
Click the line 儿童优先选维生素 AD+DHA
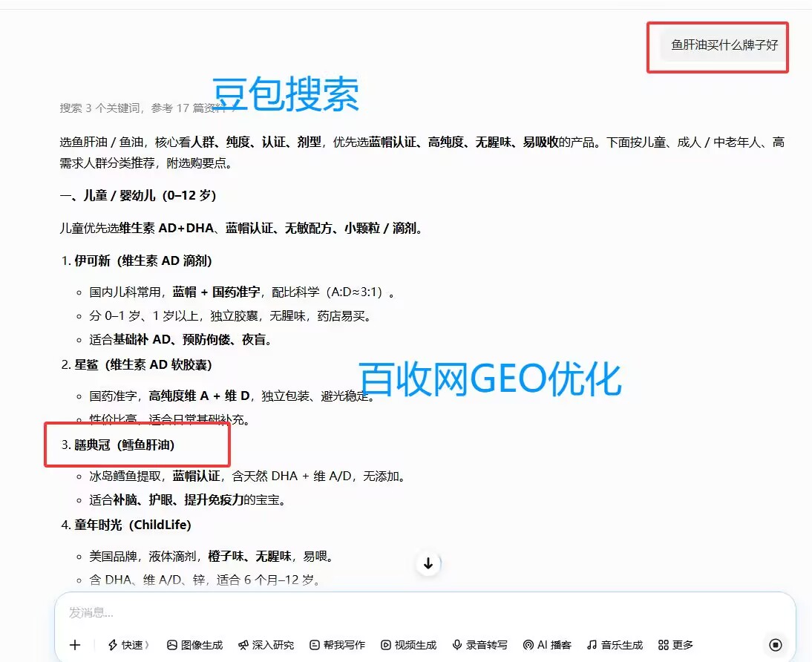[241, 228]
